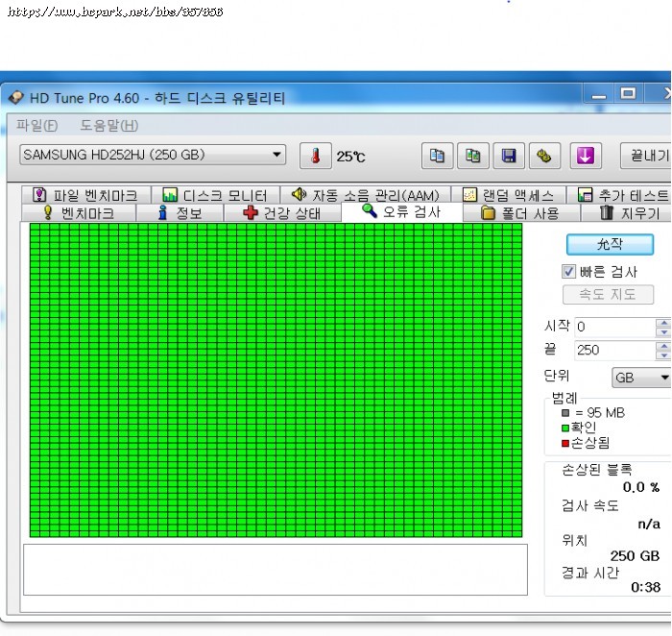Switch to the 지우기 tab

click(626, 212)
